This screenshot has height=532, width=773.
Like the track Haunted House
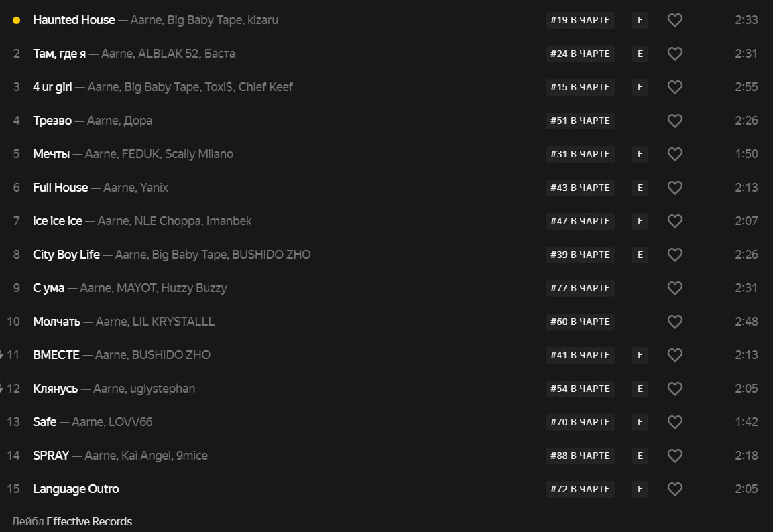(675, 20)
